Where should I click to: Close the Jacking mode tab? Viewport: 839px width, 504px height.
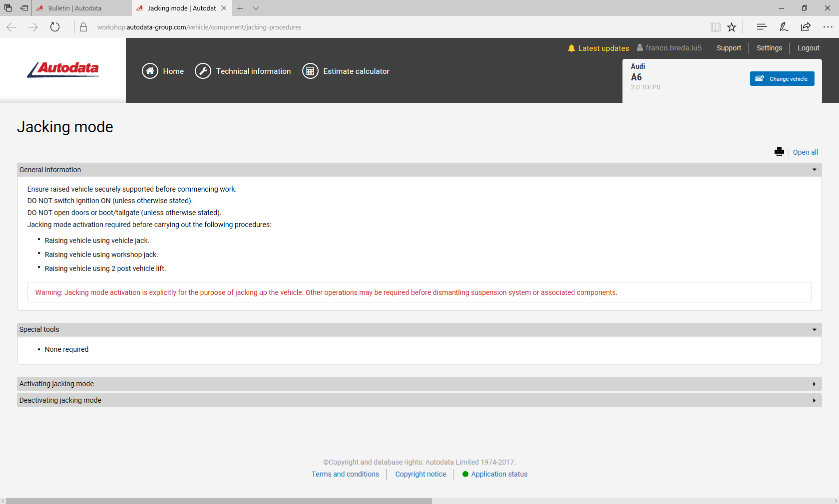pyautogui.click(x=224, y=8)
